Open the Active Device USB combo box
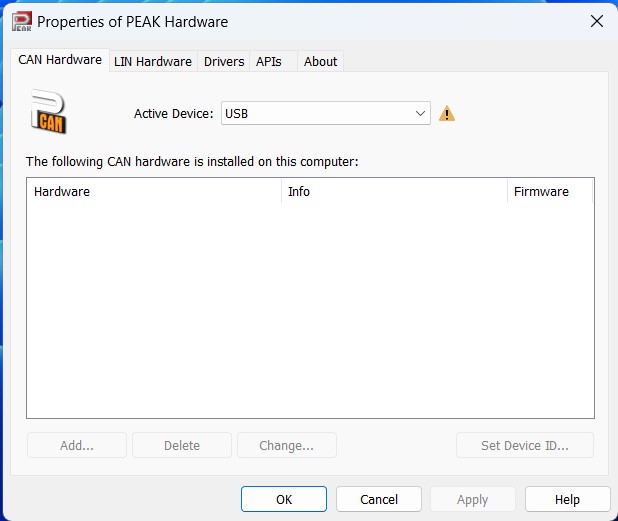 point(326,114)
